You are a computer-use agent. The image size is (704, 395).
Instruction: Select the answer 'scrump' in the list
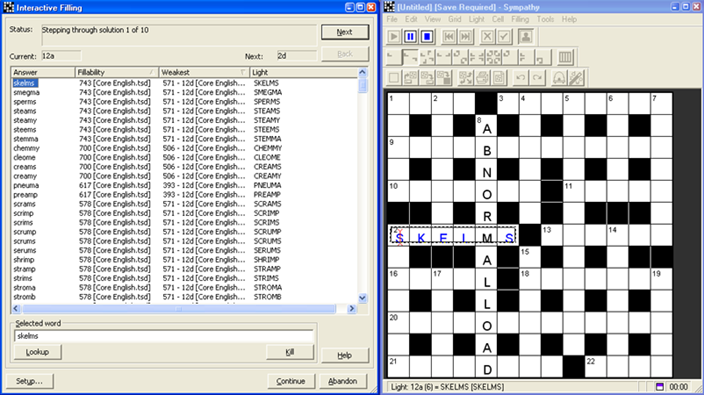pos(25,232)
